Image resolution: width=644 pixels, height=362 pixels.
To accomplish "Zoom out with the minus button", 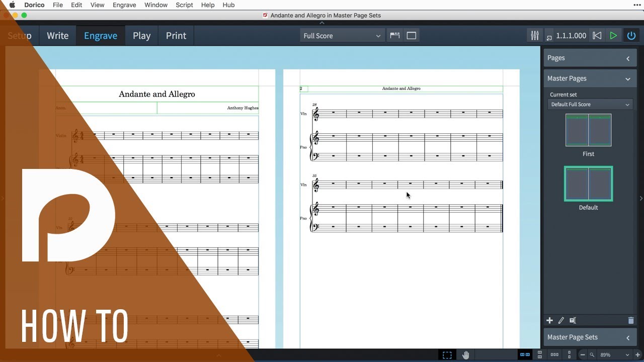I will (x=583, y=355).
